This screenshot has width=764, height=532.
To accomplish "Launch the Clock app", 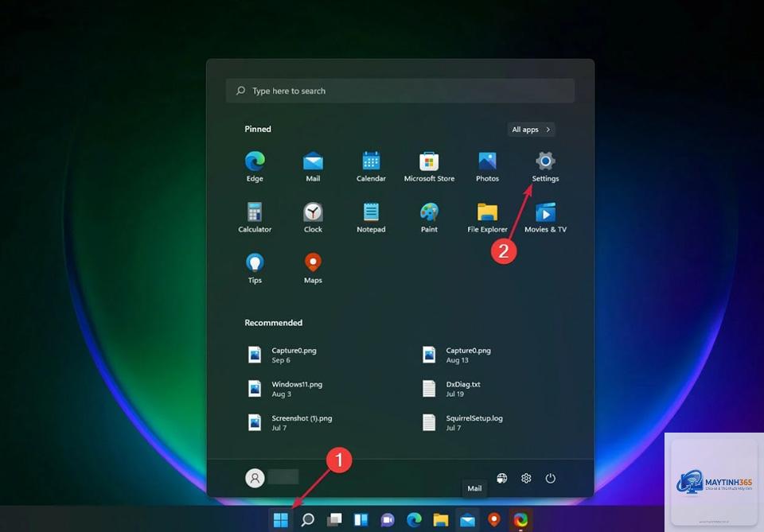I will (x=313, y=218).
